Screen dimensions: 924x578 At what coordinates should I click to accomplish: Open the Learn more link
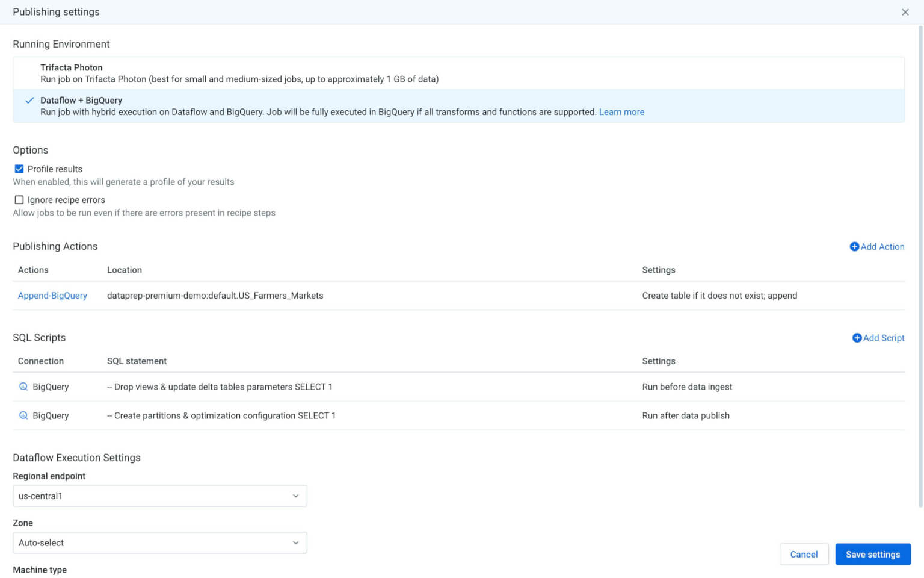click(x=621, y=112)
